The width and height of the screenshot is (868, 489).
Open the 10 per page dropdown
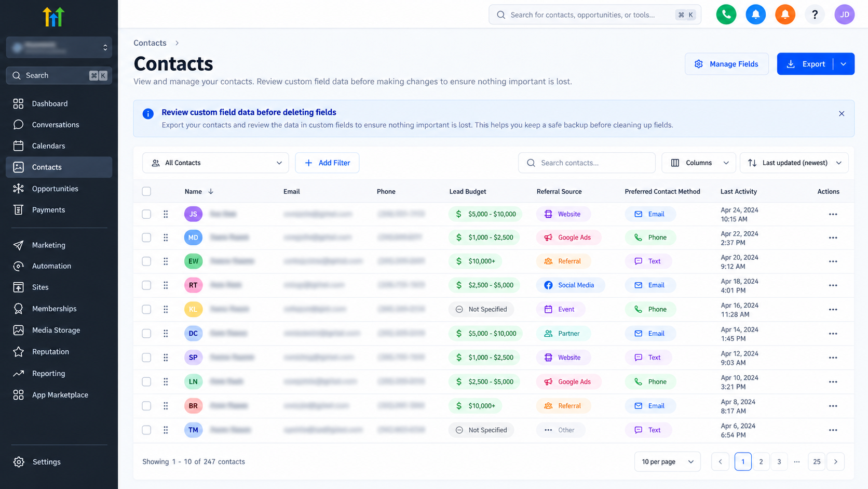click(x=667, y=461)
